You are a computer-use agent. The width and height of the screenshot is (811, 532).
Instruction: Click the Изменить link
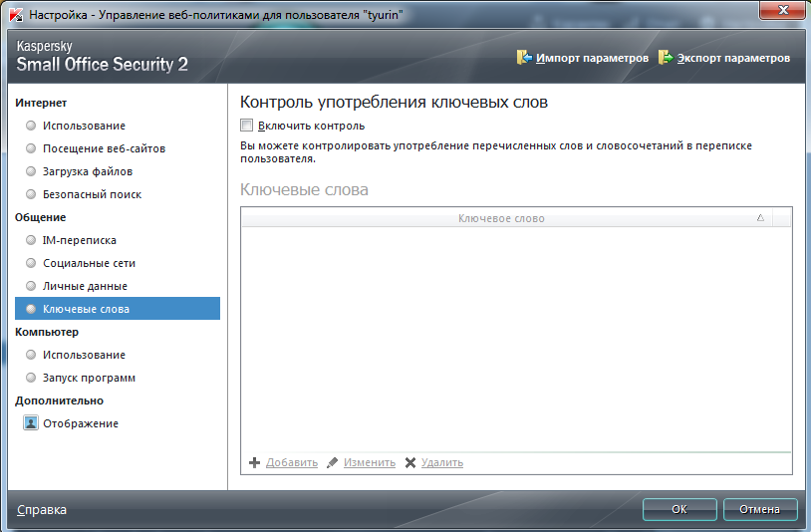pyautogui.click(x=370, y=462)
